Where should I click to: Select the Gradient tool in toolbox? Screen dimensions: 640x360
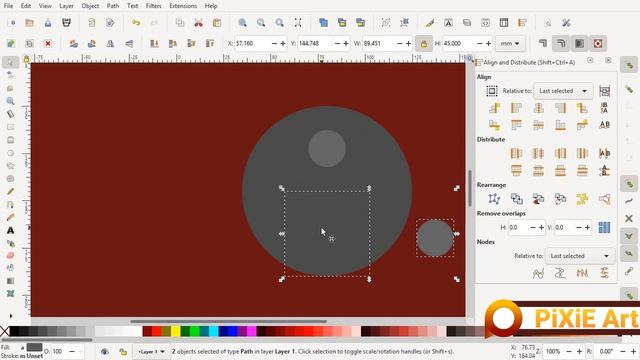(10, 281)
